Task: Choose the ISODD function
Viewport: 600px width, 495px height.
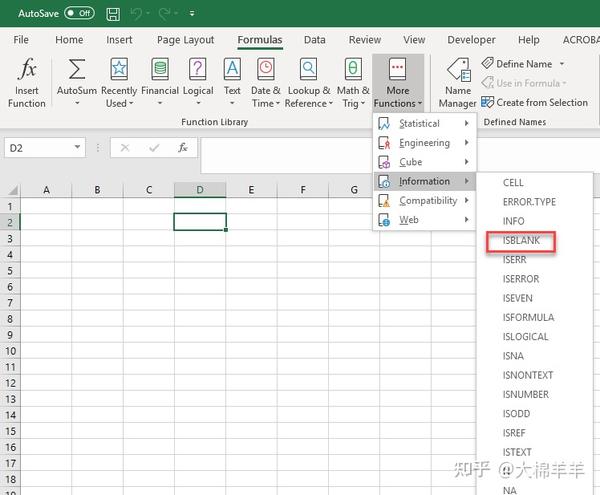Action: click(516, 414)
